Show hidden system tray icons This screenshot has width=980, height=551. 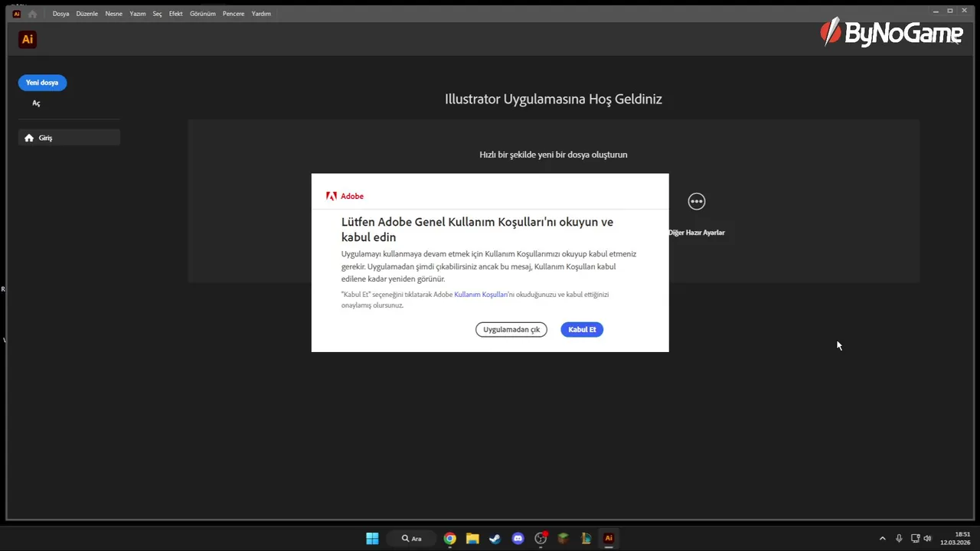[882, 539]
